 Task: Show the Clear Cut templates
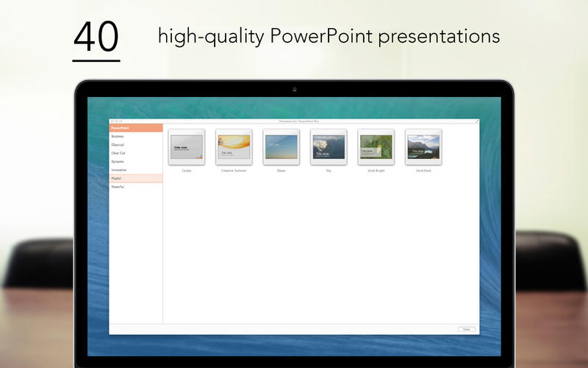(118, 153)
